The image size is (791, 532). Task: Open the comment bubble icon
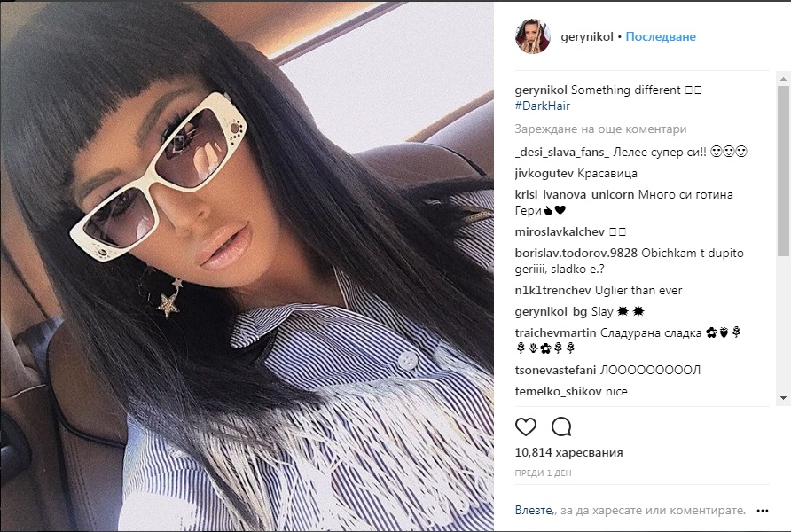point(561,427)
